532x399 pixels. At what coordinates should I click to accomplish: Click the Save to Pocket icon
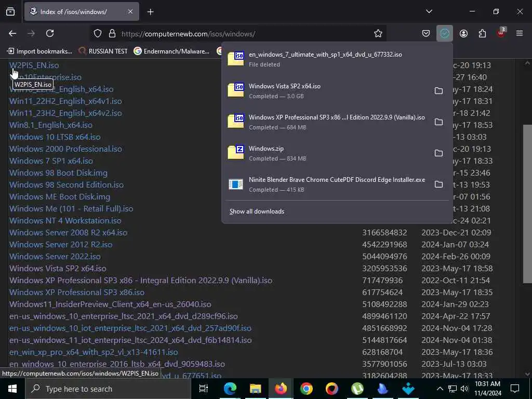(426, 33)
